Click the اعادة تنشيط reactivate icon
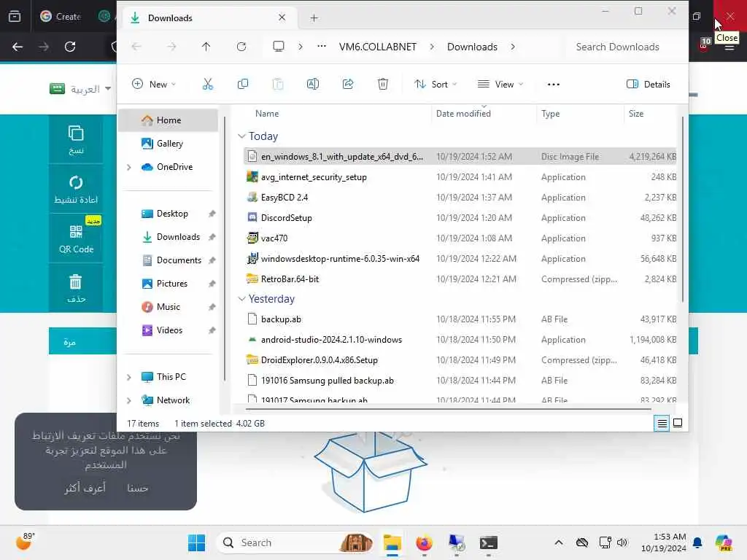The image size is (747, 560). (76, 189)
